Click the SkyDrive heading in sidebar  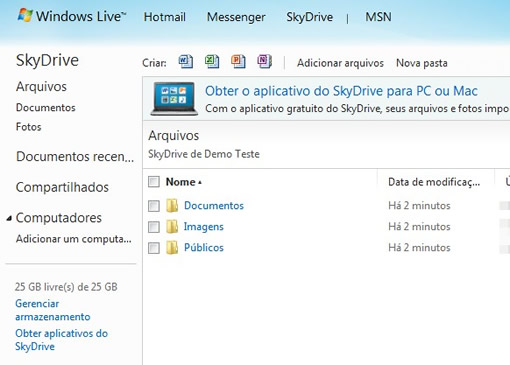click(x=47, y=61)
